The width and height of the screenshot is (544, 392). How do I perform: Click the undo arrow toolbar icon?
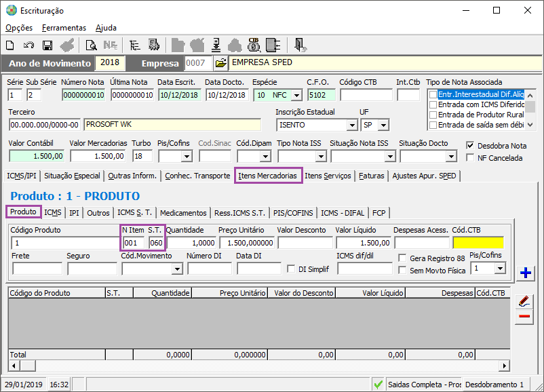click(28, 45)
